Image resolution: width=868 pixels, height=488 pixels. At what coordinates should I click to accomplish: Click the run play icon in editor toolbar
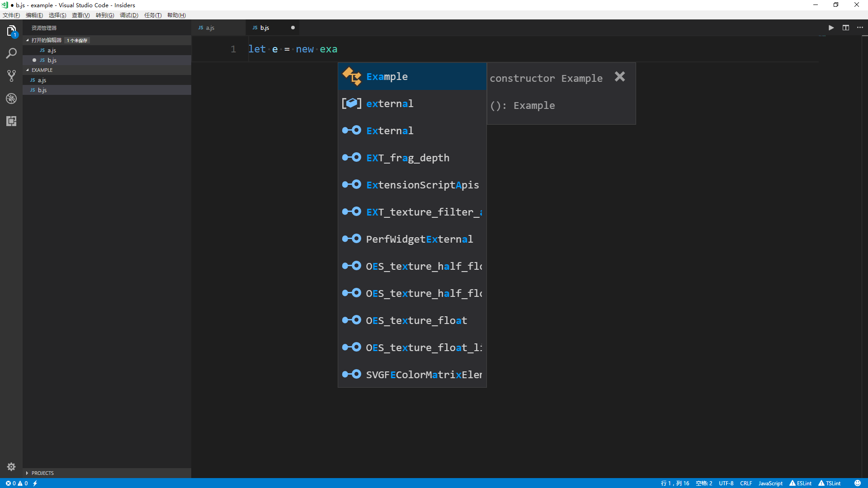pyautogui.click(x=831, y=28)
